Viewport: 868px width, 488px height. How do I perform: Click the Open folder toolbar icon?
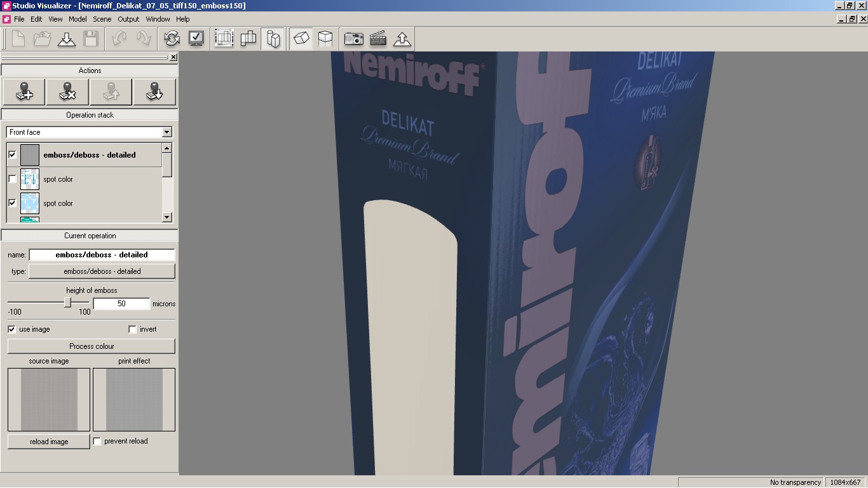tap(43, 39)
